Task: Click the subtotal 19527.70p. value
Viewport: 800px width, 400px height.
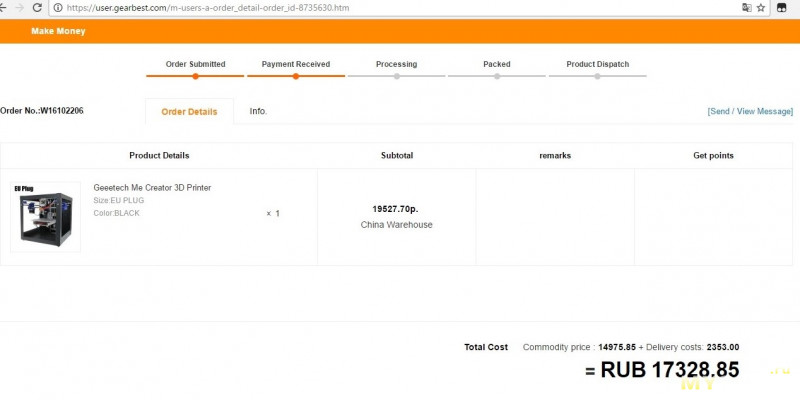Action: (395, 209)
